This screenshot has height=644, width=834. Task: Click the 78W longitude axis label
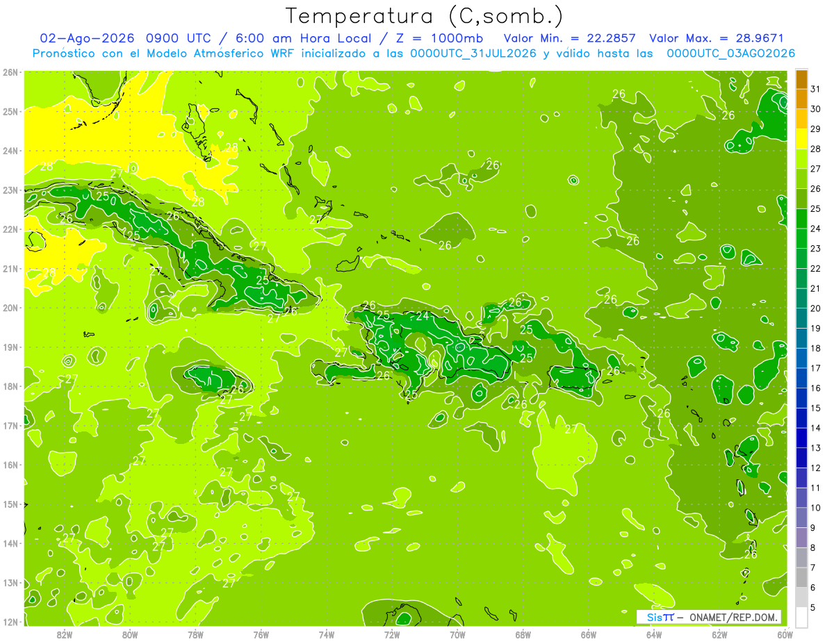(x=195, y=634)
